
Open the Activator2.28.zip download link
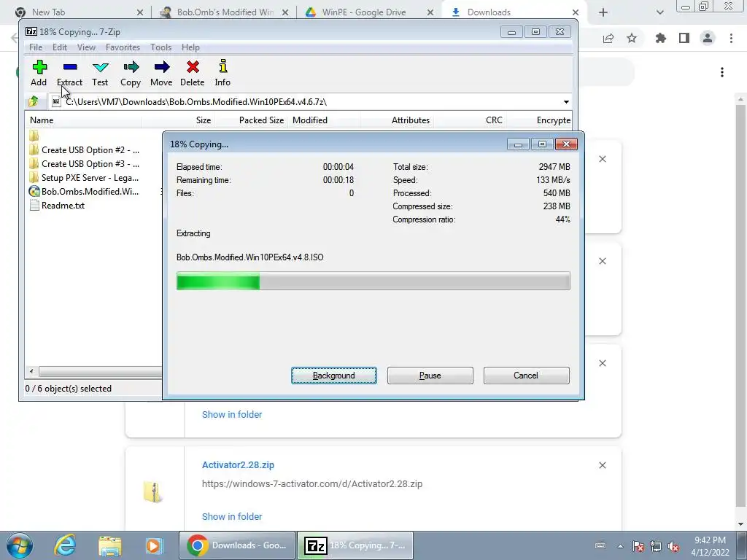click(239, 464)
